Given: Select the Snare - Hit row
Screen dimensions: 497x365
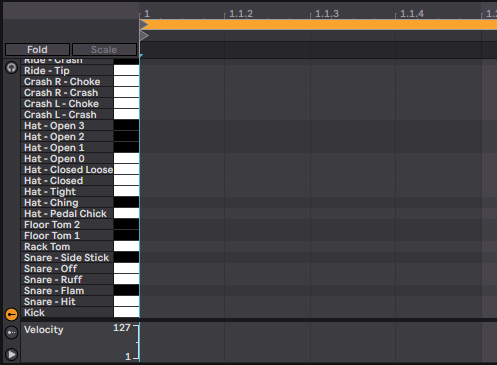Looking at the screenshot, I should pos(67,302).
